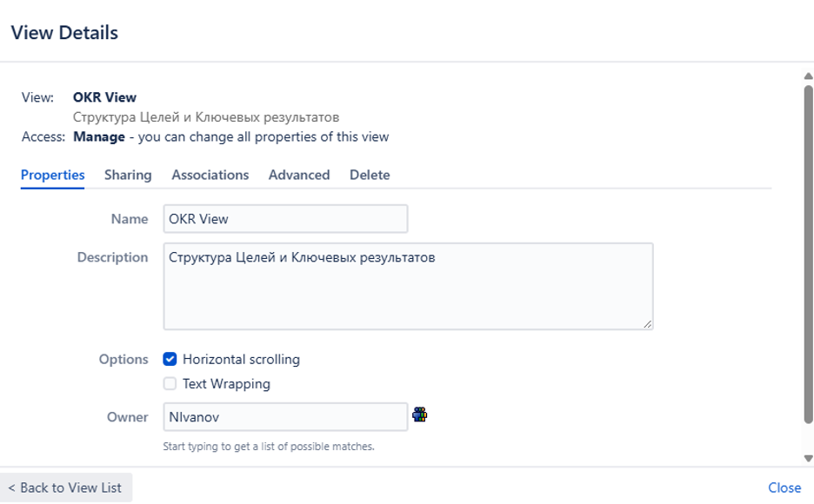The image size is (814, 504).
Task: Click the Description box resize grip
Action: pyautogui.click(x=649, y=325)
